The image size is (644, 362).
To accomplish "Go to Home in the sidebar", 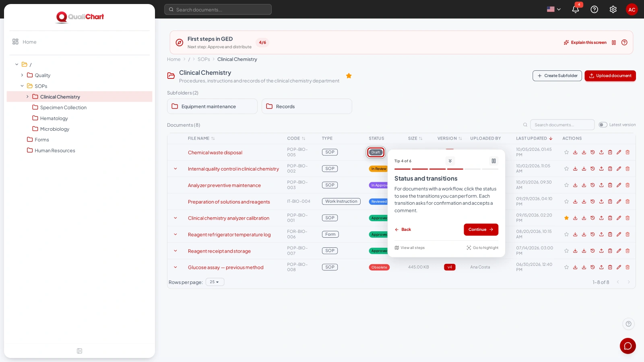I will (29, 42).
